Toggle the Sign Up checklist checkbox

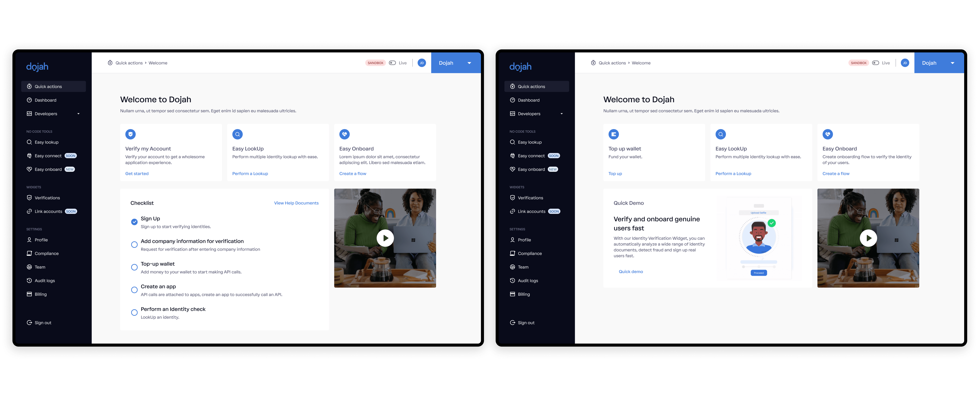point(134,222)
